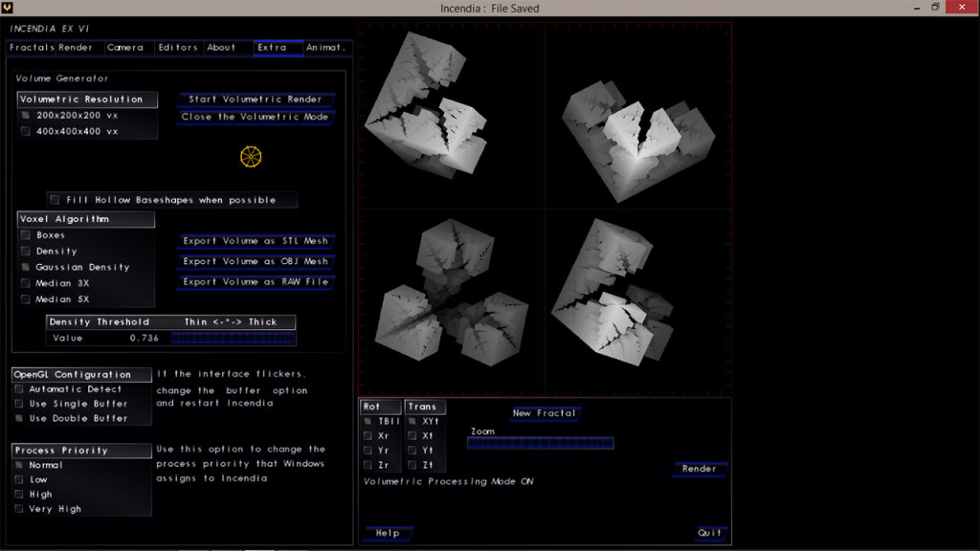The image size is (980, 551).
Task: Click the OpenGL Configuration header
Action: tap(81, 375)
